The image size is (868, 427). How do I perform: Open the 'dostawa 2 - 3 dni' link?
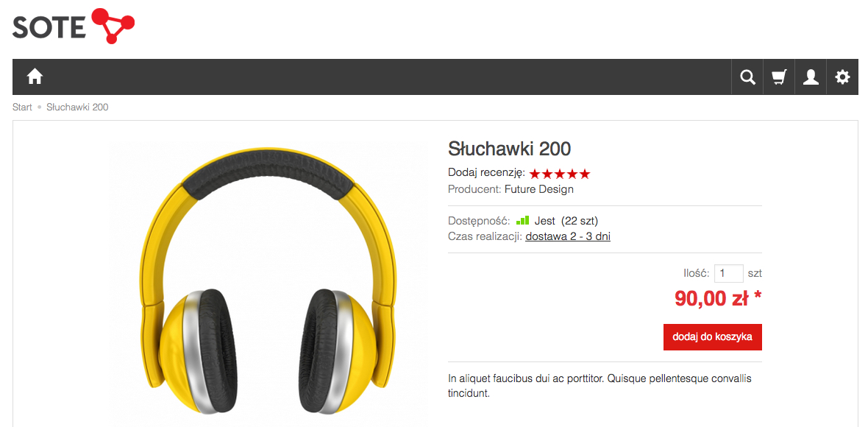(x=568, y=236)
